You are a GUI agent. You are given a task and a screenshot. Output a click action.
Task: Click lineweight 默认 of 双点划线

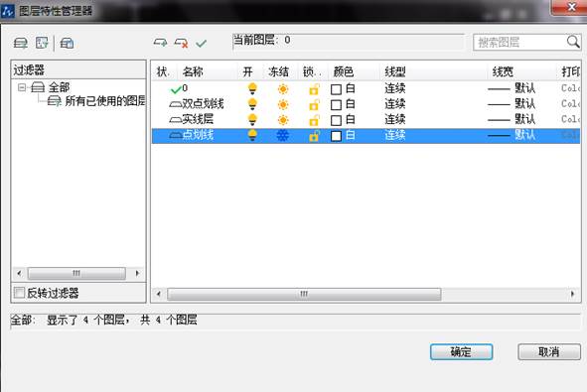tap(524, 103)
